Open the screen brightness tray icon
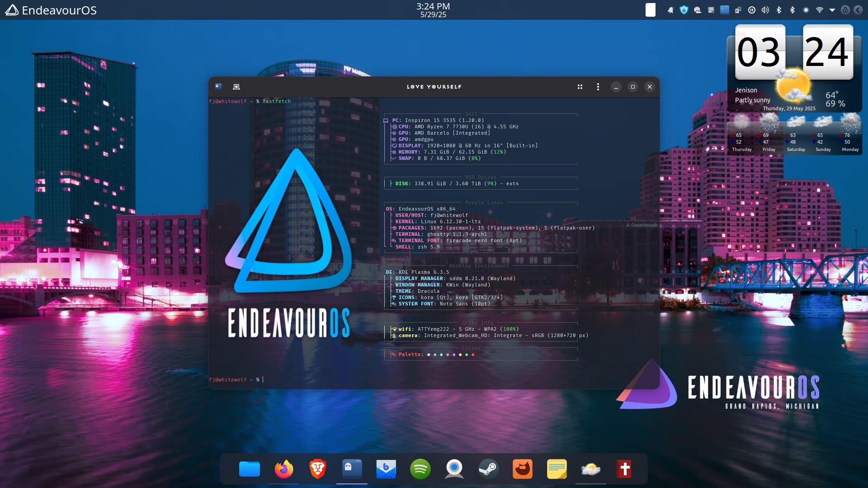Image resolution: width=868 pixels, height=488 pixels. tap(806, 10)
